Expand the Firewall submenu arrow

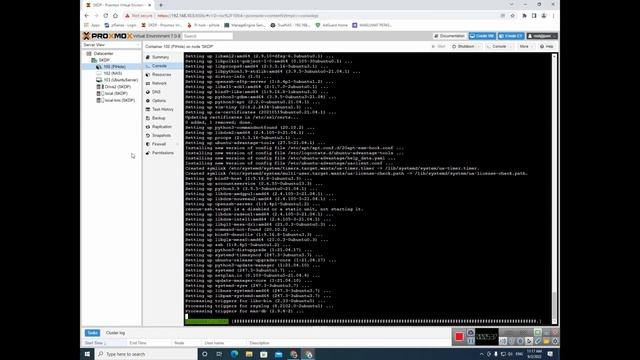178,144
